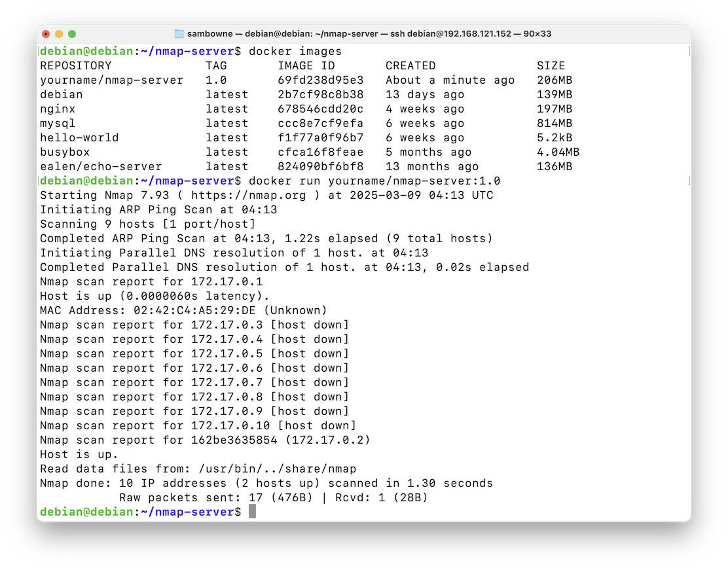This screenshot has height=570, width=728.
Task: Click image ID 2b7cf98c8b38
Action: 320,94
